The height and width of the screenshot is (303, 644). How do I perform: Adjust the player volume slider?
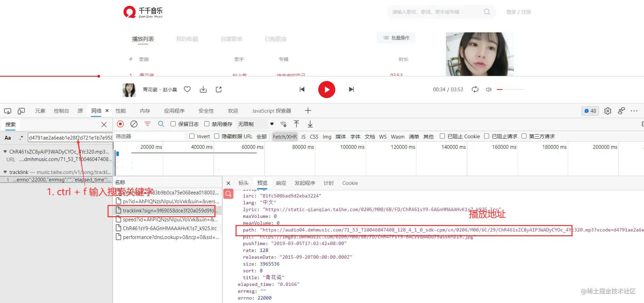(510, 90)
